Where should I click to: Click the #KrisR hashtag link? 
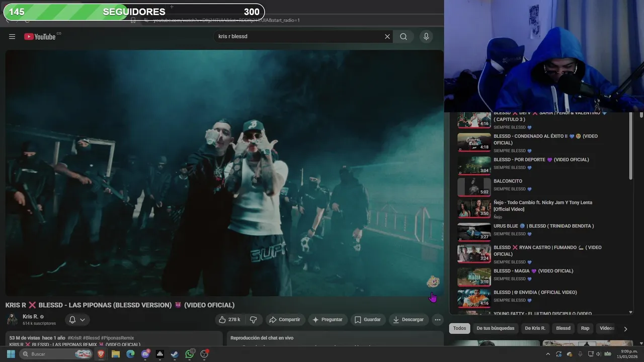click(x=74, y=338)
